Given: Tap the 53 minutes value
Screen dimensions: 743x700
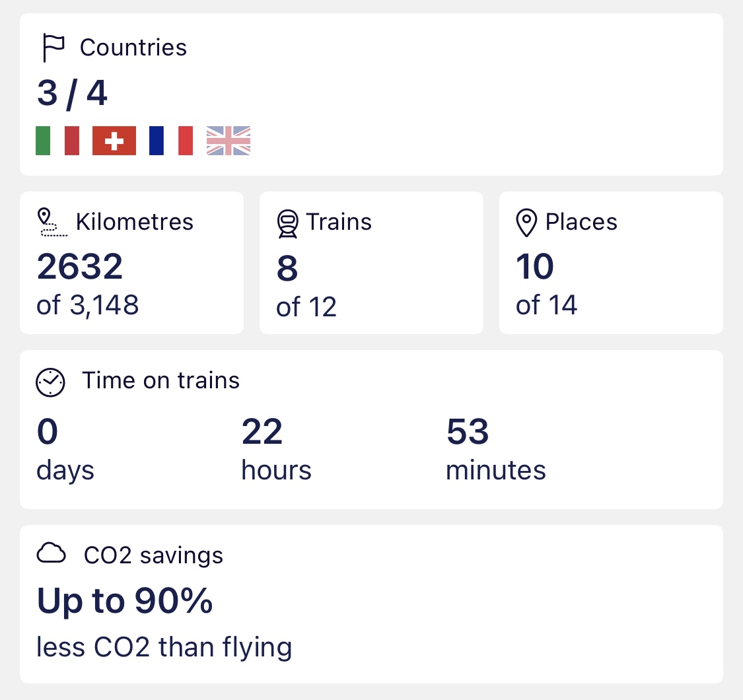Looking at the screenshot, I should pos(468,432).
